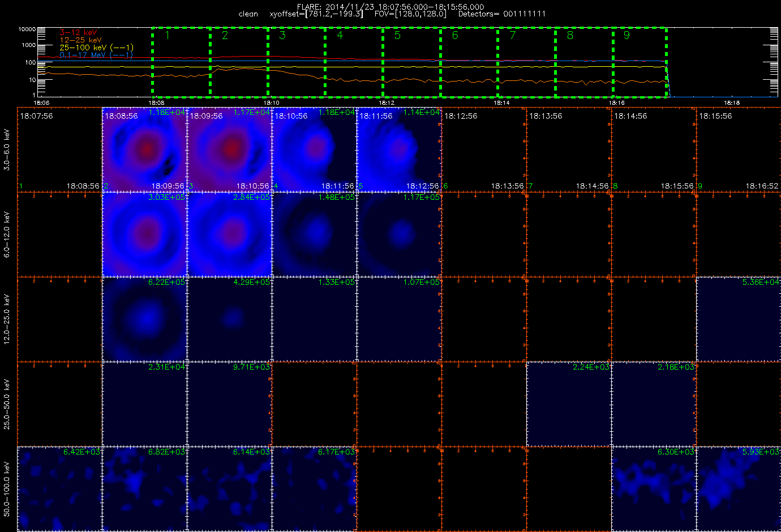Select 6.0-12.0 keV image peaking at 1.48E+05
Viewport: 781px width, 532px height.
pyautogui.click(x=315, y=234)
